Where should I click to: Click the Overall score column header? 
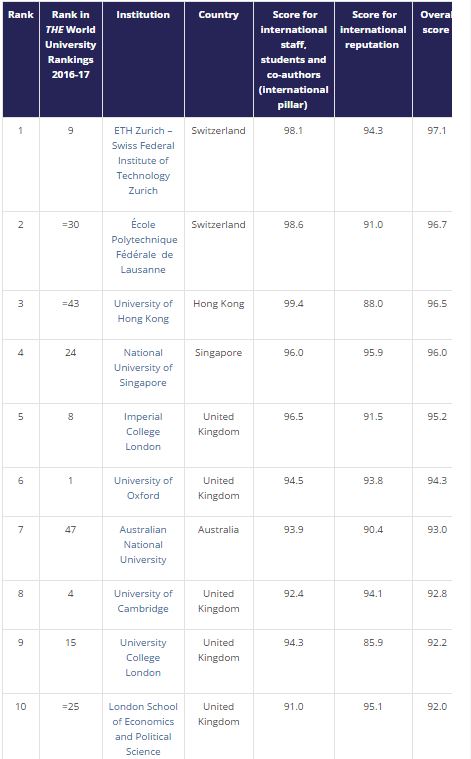[435, 22]
